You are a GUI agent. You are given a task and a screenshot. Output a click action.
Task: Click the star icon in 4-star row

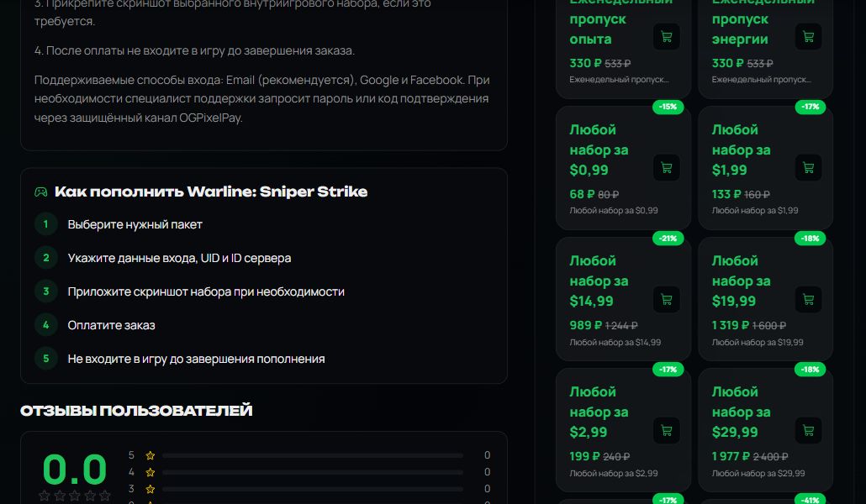coord(150,472)
